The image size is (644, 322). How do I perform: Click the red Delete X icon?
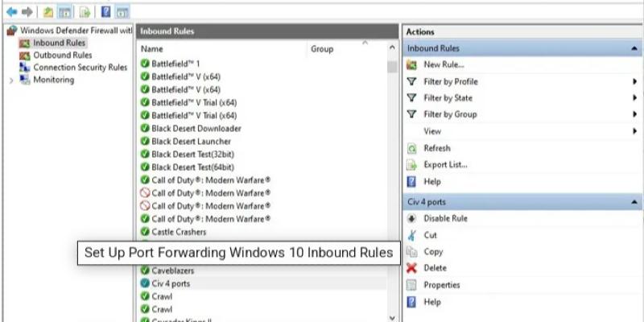pyautogui.click(x=411, y=269)
